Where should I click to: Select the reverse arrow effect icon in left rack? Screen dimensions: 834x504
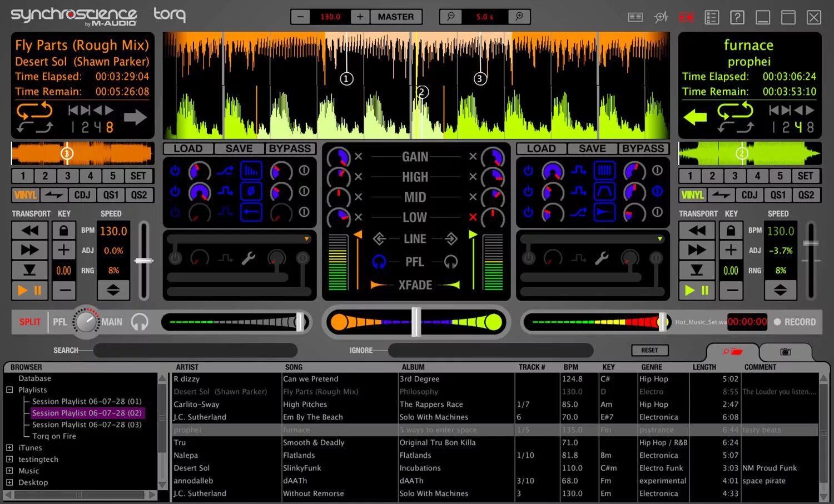(251, 212)
